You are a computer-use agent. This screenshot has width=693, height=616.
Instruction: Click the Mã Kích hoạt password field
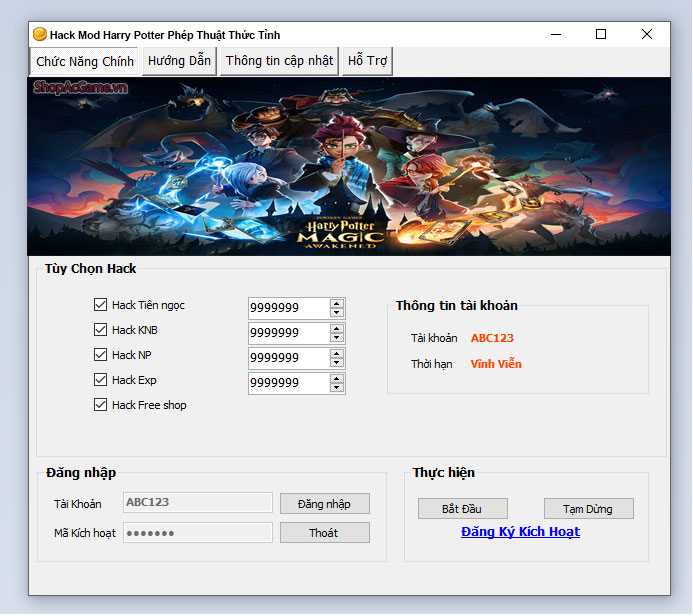tap(198, 533)
